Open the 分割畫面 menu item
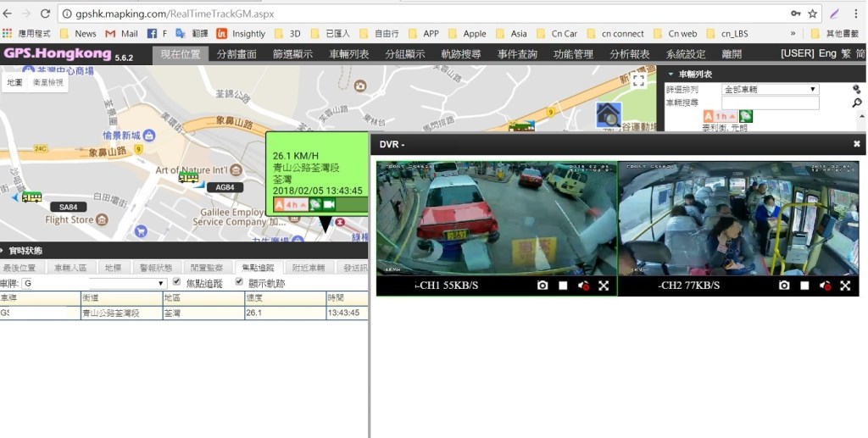868x438 pixels. point(236,53)
